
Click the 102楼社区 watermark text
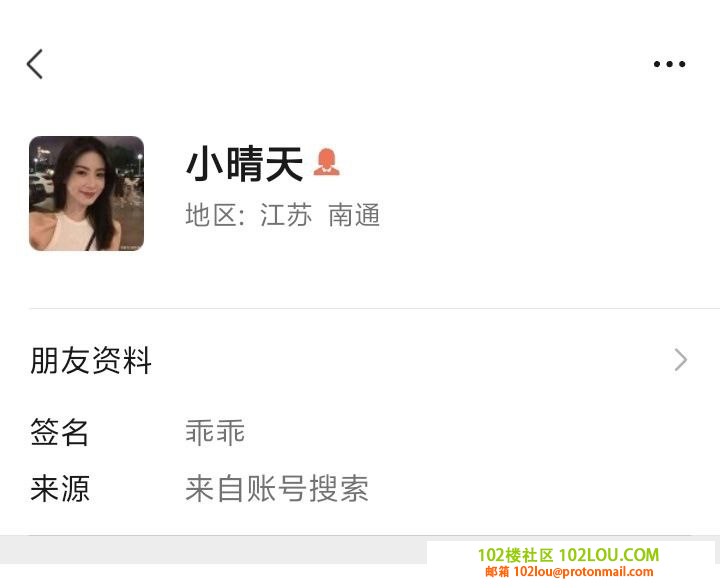[515, 555]
